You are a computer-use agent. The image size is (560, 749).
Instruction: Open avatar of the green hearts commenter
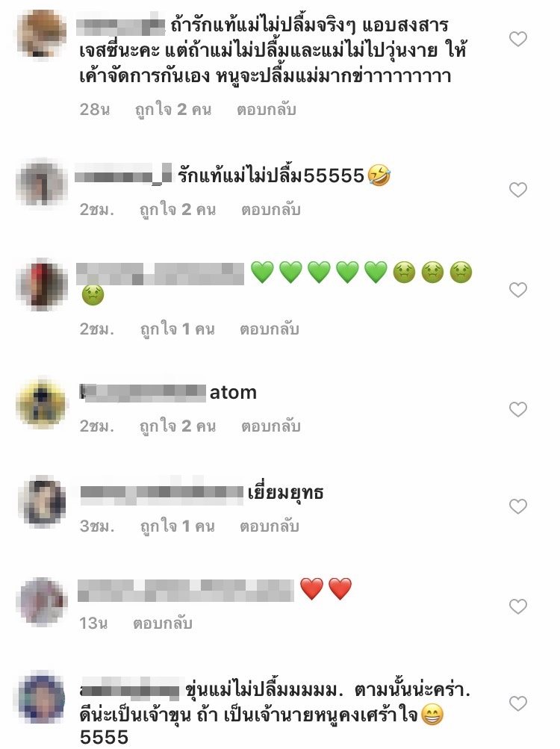42,285
